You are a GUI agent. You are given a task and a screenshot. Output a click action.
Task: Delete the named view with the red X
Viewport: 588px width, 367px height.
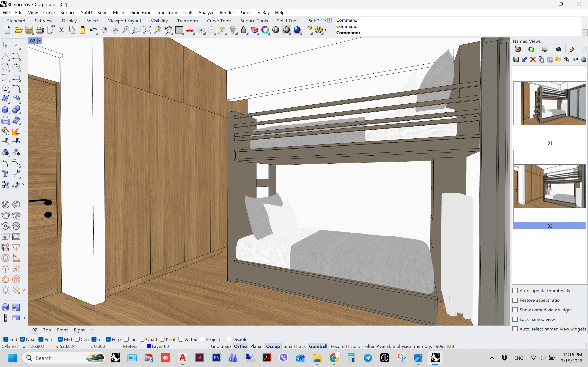(x=533, y=59)
